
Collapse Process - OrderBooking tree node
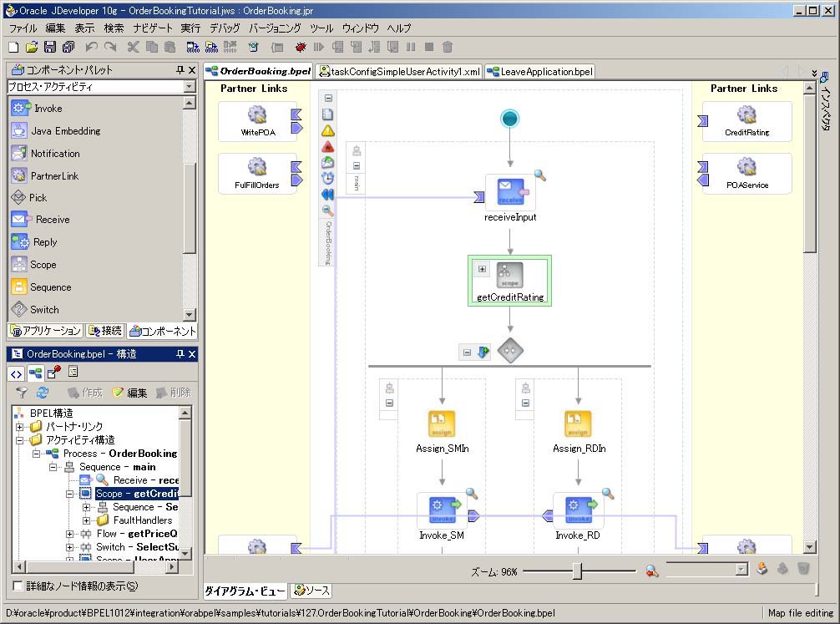click(x=36, y=454)
